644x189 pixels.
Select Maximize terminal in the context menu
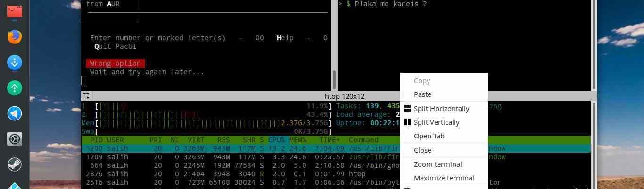pos(444,178)
